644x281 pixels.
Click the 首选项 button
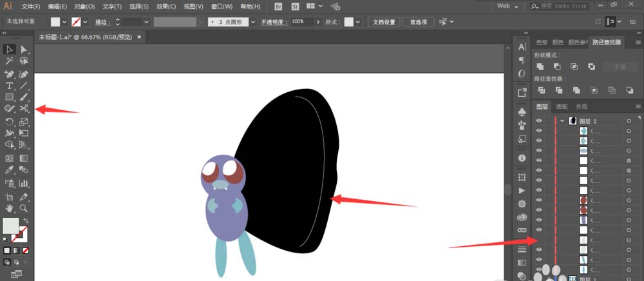pyautogui.click(x=418, y=22)
